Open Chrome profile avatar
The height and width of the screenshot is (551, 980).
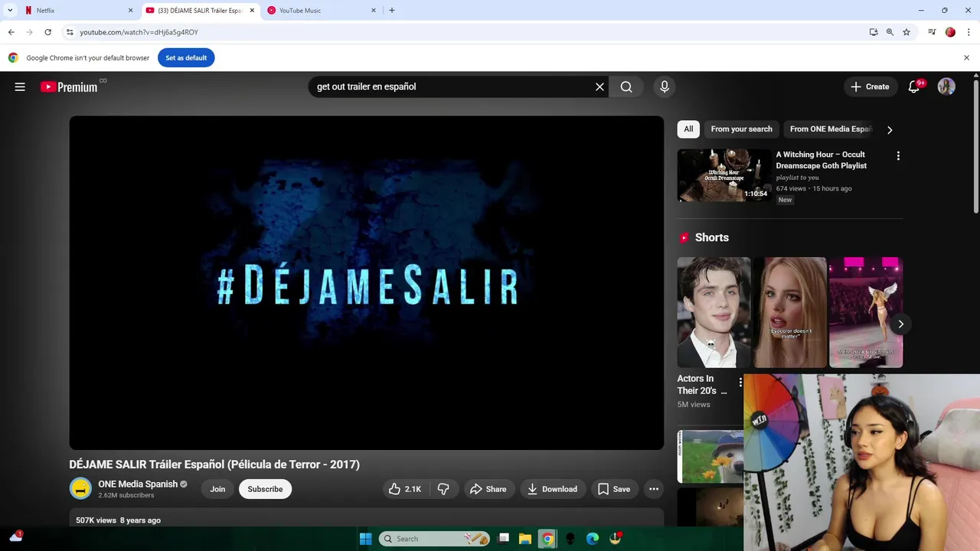(950, 32)
